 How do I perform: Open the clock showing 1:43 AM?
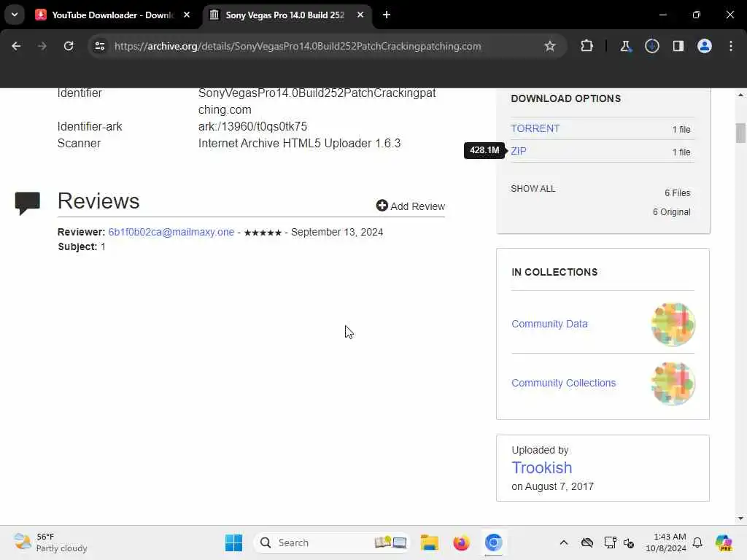(x=665, y=542)
